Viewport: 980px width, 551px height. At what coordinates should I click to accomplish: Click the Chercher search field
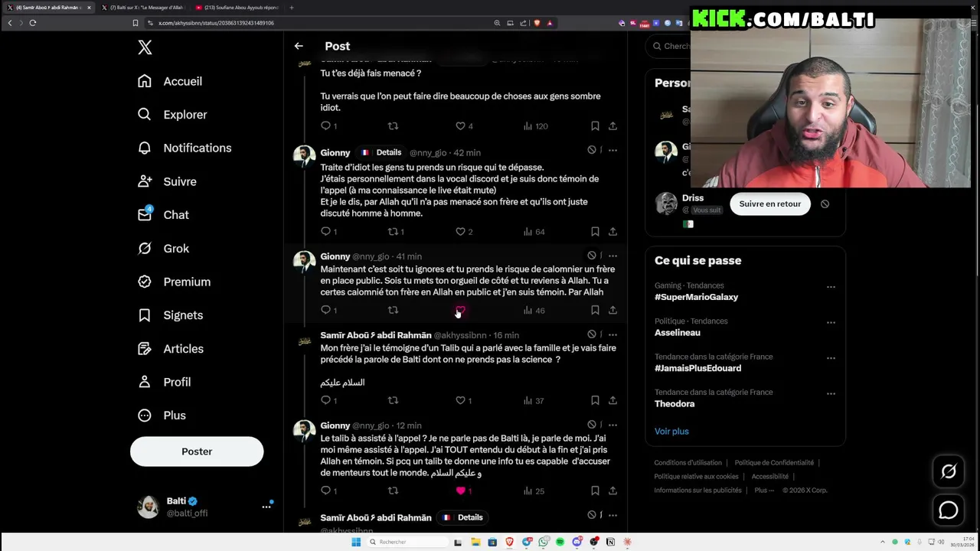coord(670,46)
